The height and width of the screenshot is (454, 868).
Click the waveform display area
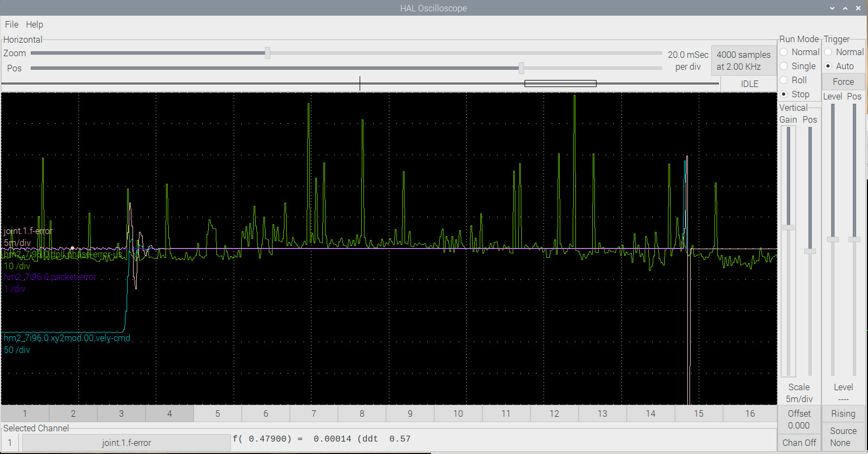(389, 249)
